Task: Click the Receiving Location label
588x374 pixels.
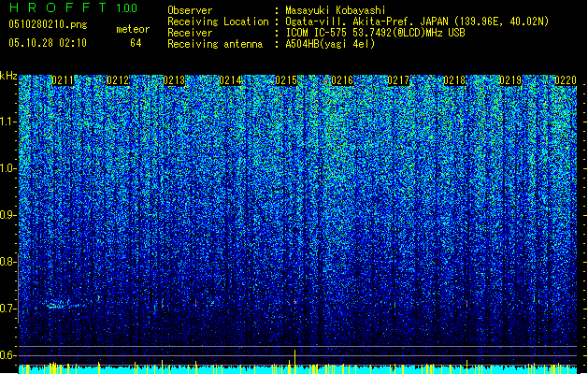Action: [x=218, y=22]
